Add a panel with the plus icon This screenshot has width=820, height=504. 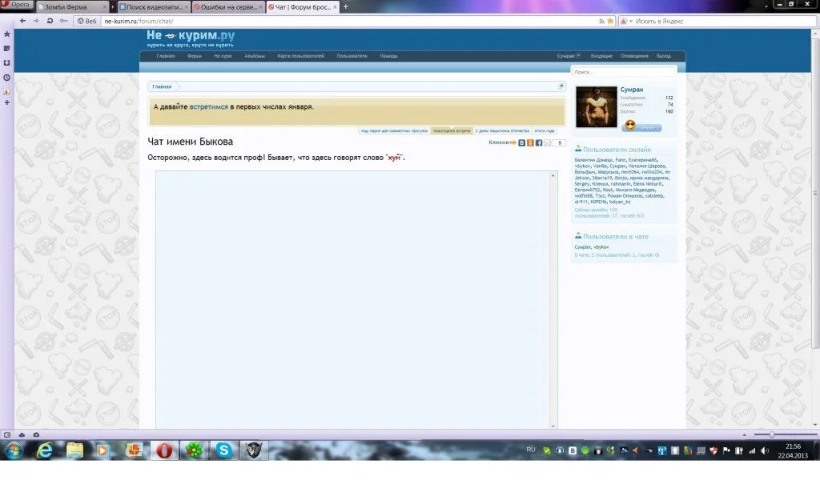click(x=6, y=102)
